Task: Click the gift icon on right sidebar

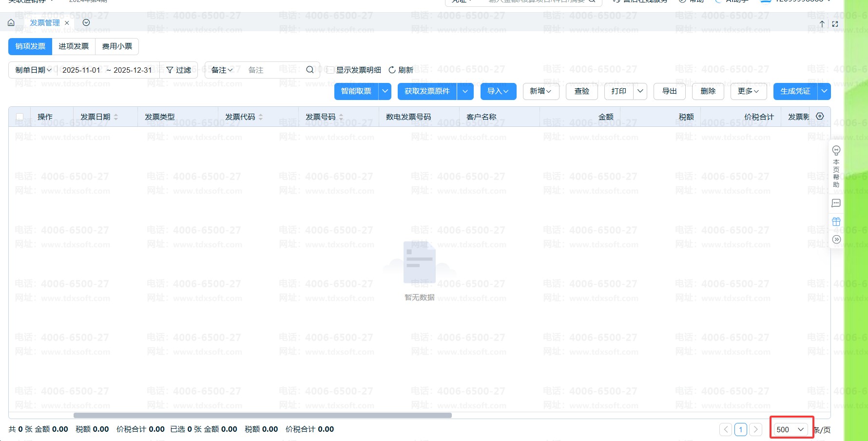Action: (x=836, y=221)
